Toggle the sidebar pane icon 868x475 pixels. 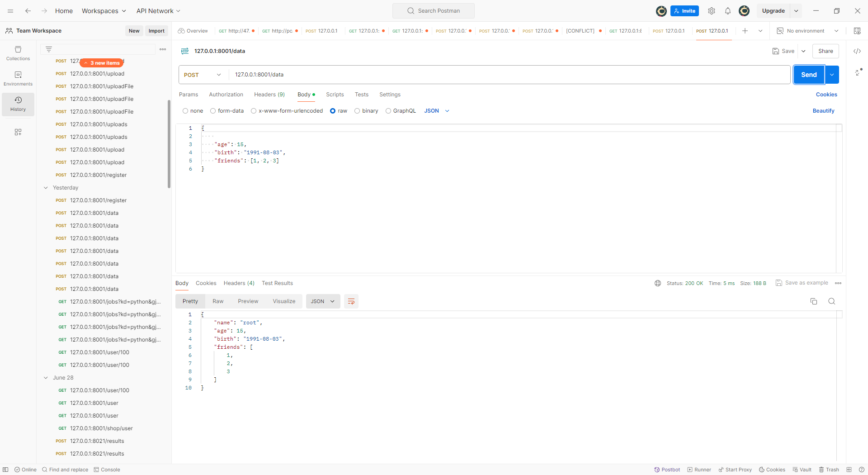tap(5, 470)
